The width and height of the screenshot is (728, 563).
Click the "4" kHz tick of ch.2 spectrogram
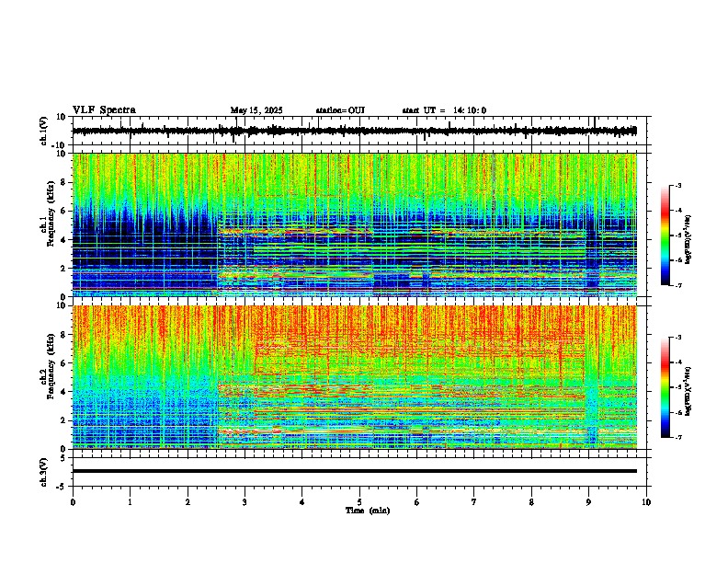coord(64,392)
